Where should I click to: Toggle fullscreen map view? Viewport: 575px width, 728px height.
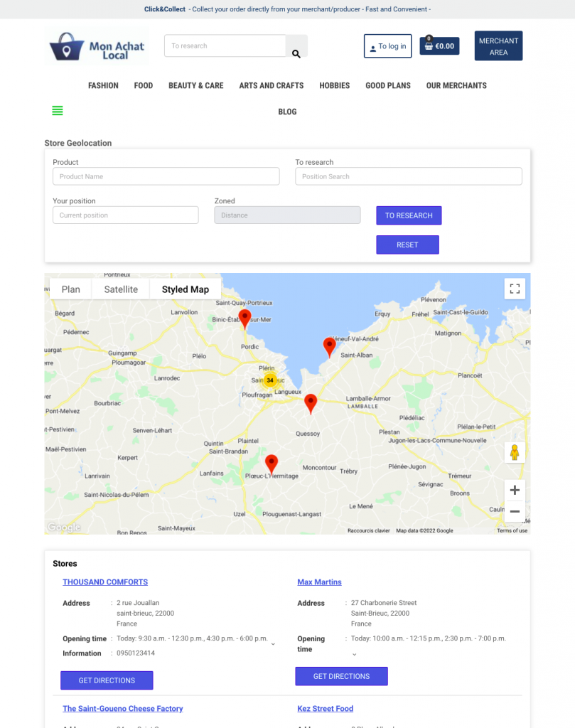pos(515,289)
